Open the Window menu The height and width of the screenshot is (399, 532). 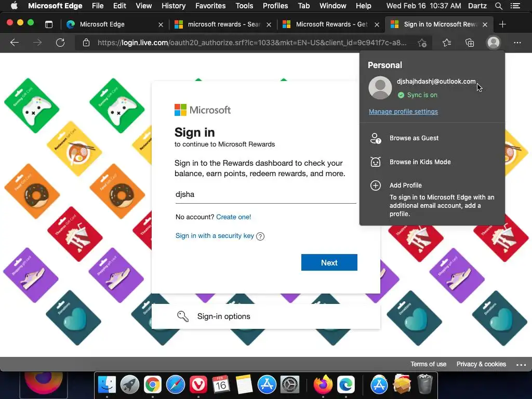coord(333,6)
